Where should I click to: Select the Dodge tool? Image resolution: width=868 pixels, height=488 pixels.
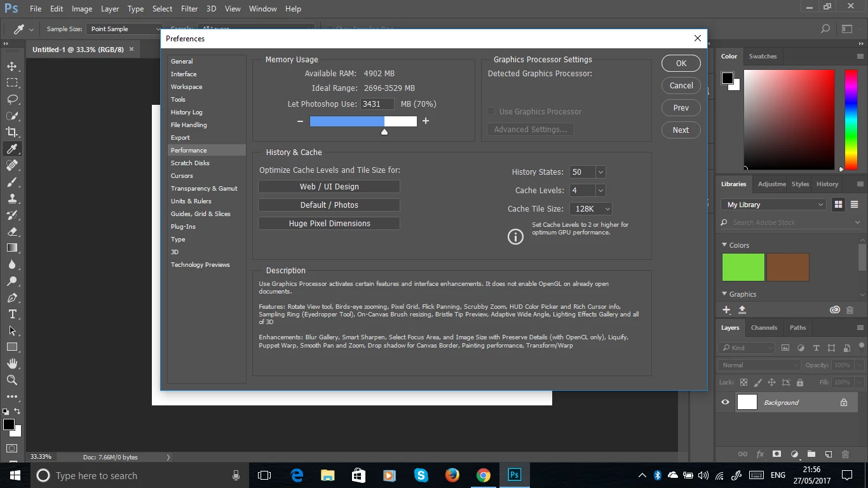12,281
